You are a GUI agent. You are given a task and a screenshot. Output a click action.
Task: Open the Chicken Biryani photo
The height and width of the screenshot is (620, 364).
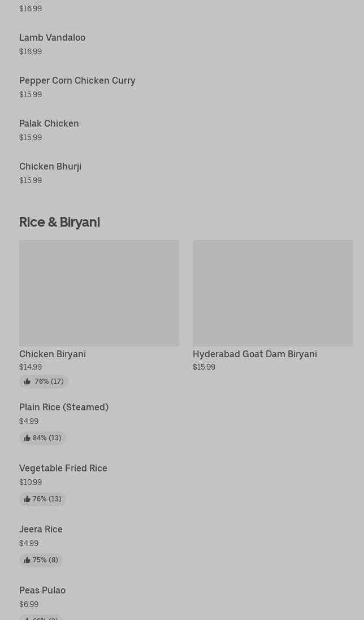pyautogui.click(x=99, y=293)
